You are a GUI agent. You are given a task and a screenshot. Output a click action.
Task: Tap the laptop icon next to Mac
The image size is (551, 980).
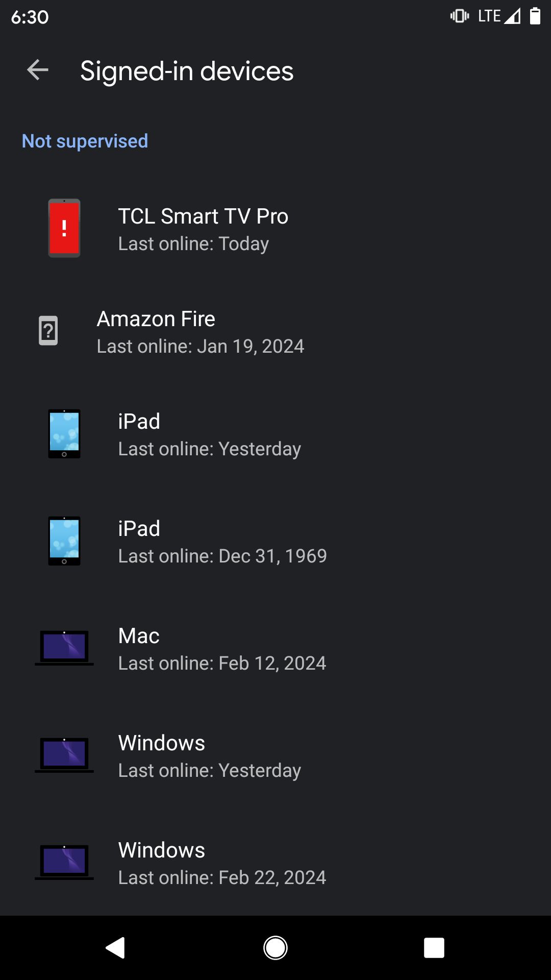click(64, 648)
